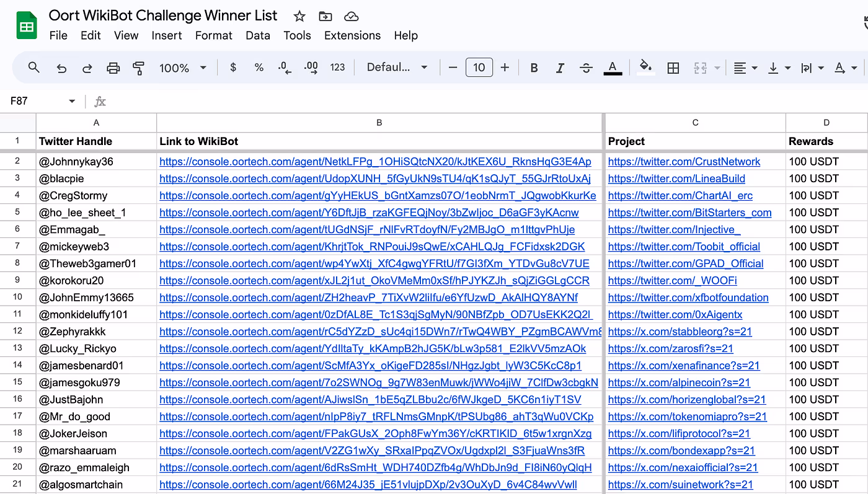Select row 10 header
The height and width of the screenshot is (494, 868).
click(18, 298)
